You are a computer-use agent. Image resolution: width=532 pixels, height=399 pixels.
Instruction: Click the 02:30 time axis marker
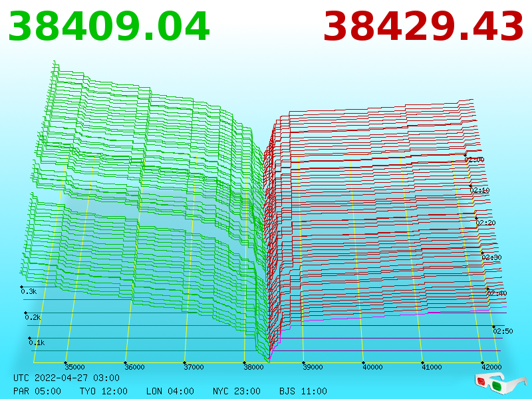click(491, 257)
